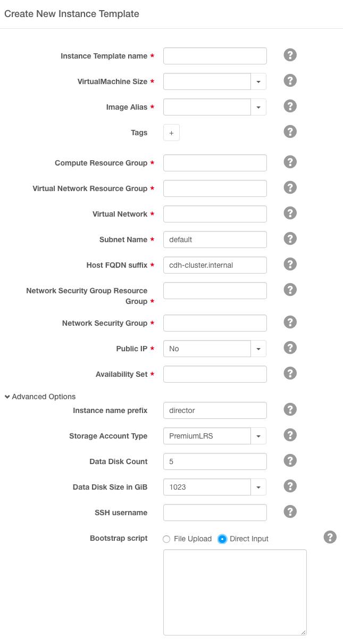Viewport: 343px width, 644px height.
Task: Open help for Virtual Network field
Action: click(290, 213)
